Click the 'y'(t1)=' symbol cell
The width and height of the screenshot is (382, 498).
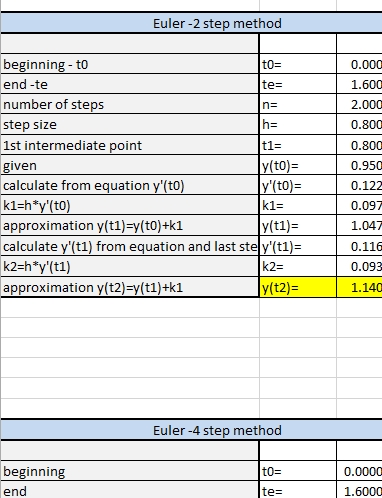(x=298, y=246)
